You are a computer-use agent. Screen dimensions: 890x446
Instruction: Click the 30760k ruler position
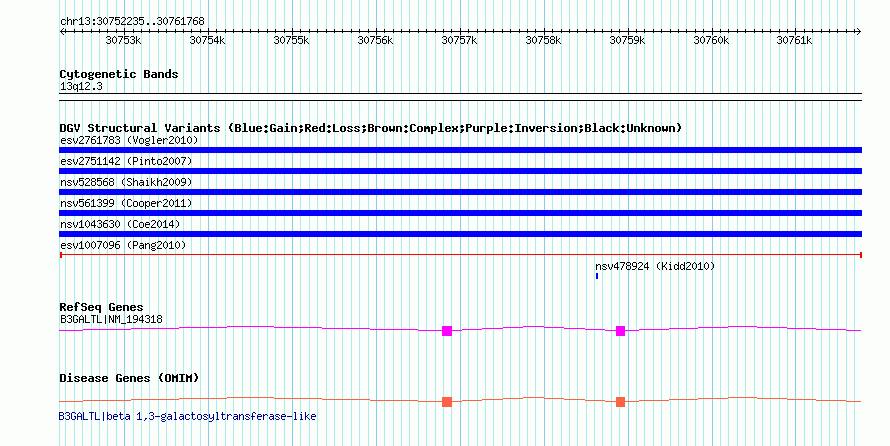(712, 40)
